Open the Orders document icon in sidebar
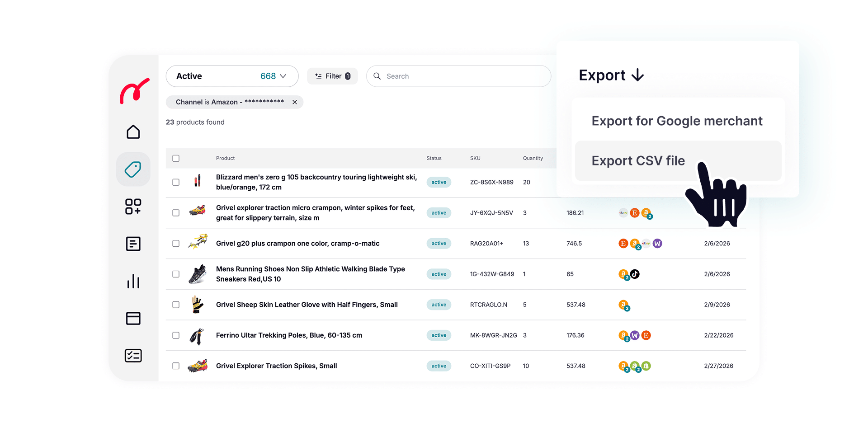 tap(133, 244)
